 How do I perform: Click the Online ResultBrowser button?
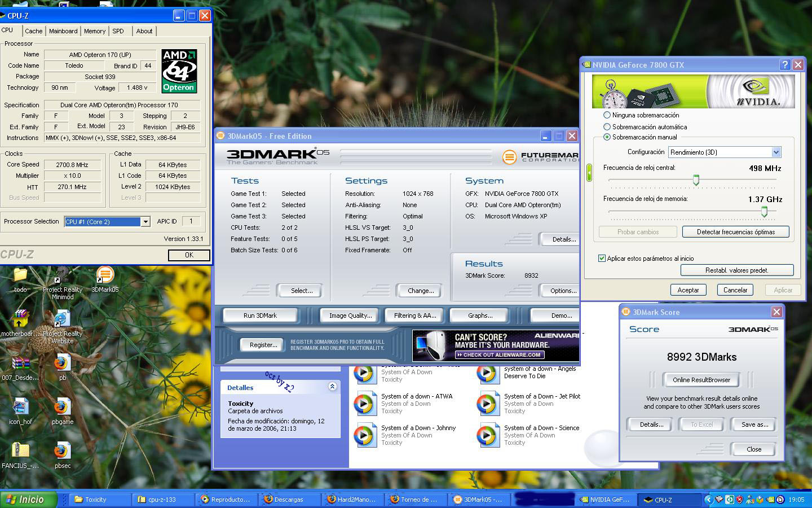tap(701, 380)
